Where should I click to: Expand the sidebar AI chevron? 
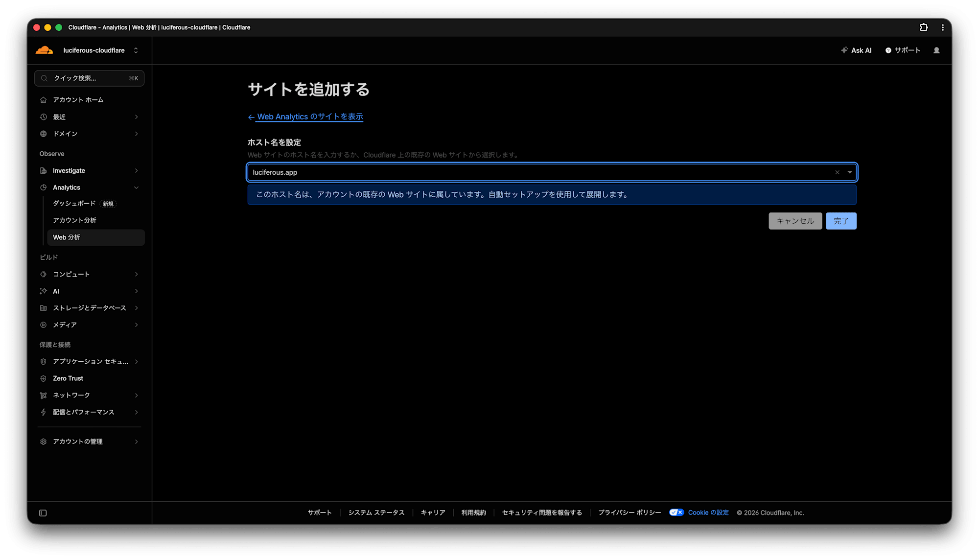click(137, 291)
